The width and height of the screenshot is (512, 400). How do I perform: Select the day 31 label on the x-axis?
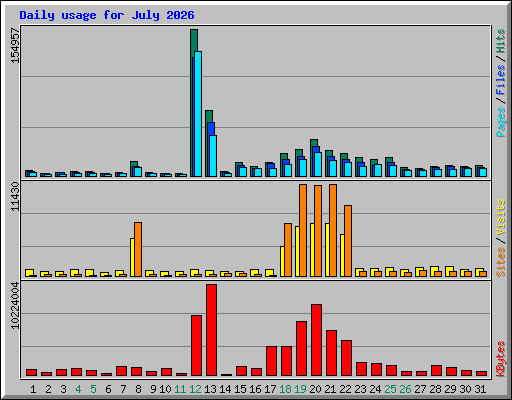click(480, 389)
